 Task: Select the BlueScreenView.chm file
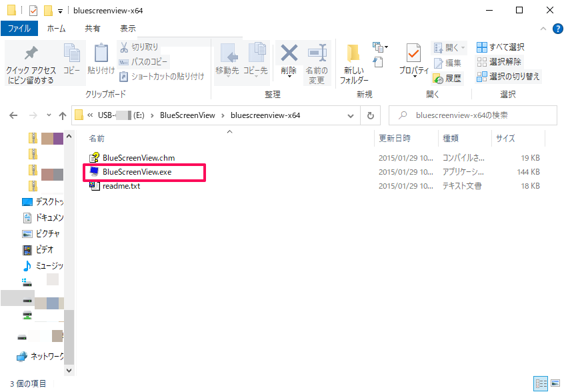[x=139, y=158]
